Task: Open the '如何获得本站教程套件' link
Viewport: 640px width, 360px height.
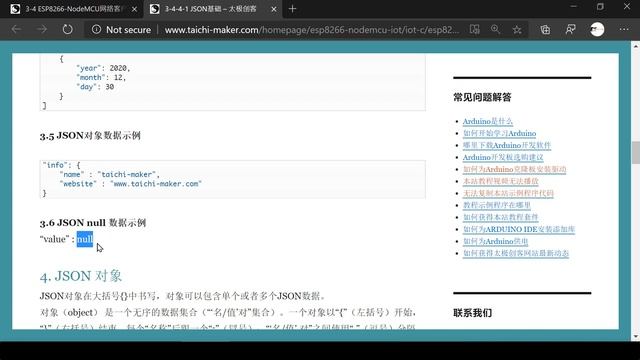Action: click(x=500, y=217)
